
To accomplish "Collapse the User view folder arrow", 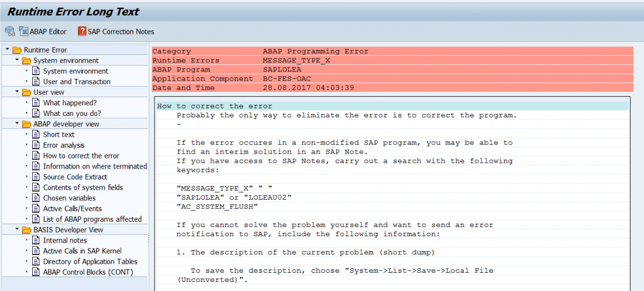I will 17,92.
